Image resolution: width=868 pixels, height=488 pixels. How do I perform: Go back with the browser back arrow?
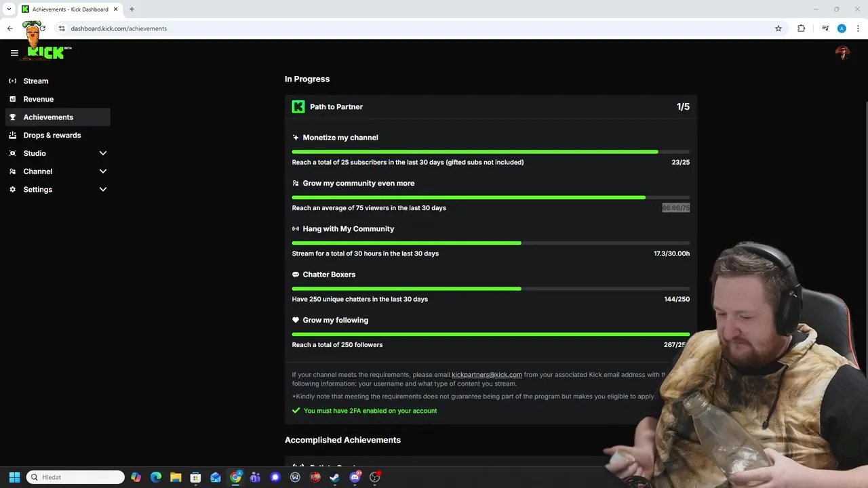coord(9,28)
